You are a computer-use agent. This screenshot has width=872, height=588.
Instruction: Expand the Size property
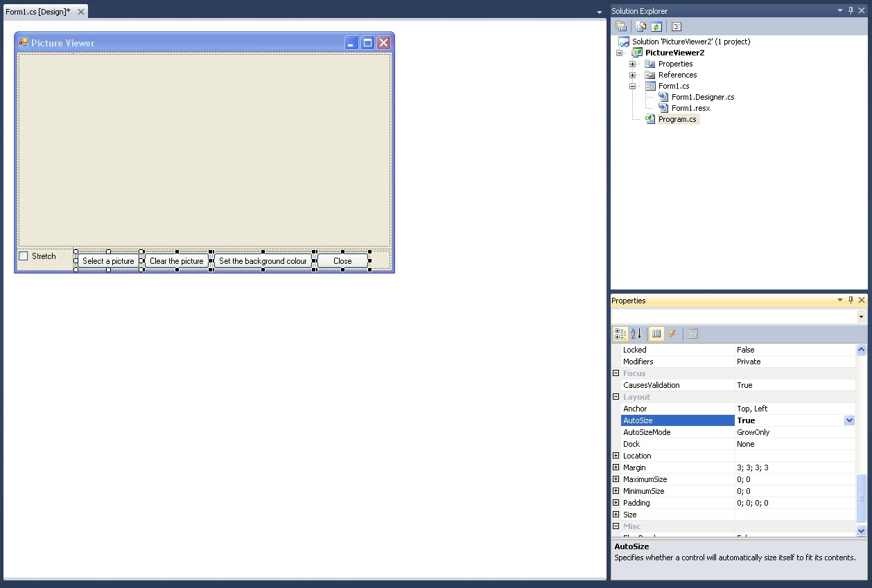[x=616, y=515]
